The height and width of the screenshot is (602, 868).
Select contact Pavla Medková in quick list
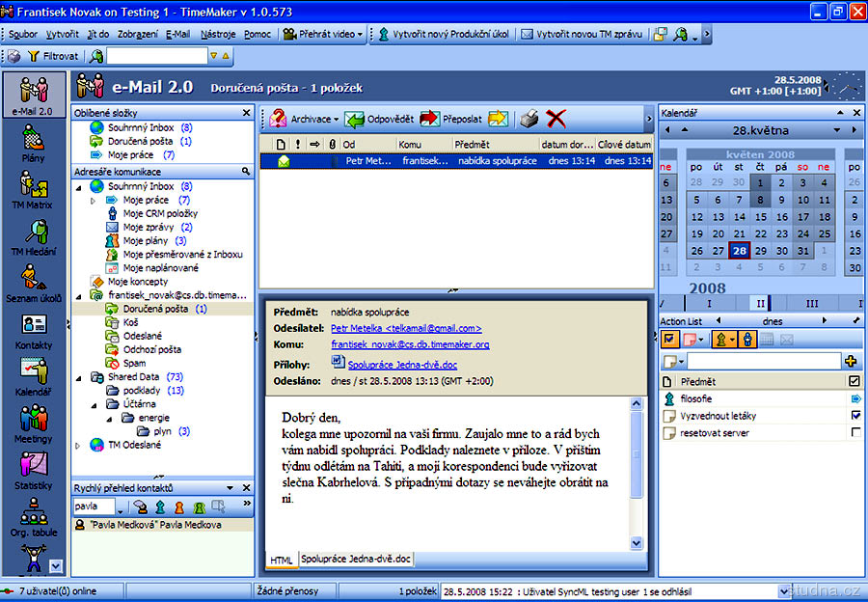[x=162, y=525]
